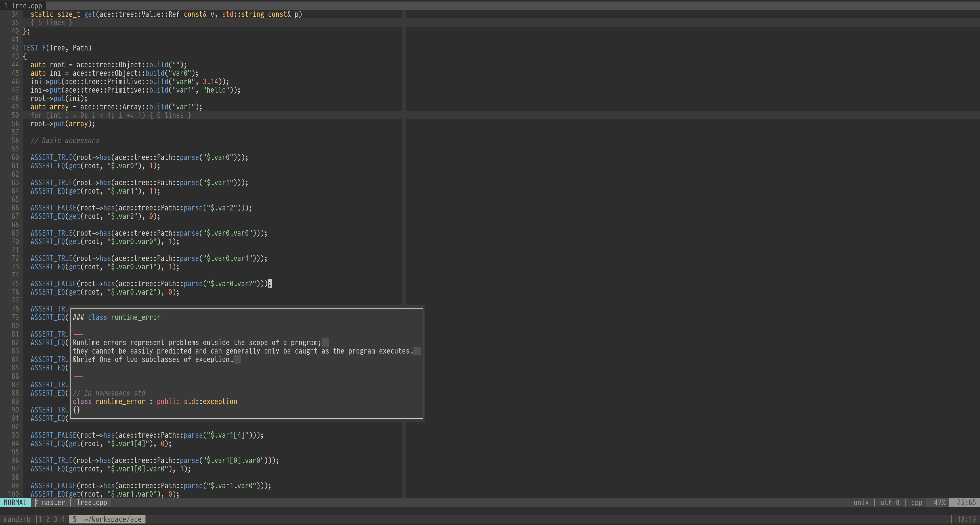The width and height of the screenshot is (980, 525).
Task: Click 'utf-8' encoding in statusline
Action: tap(890, 503)
